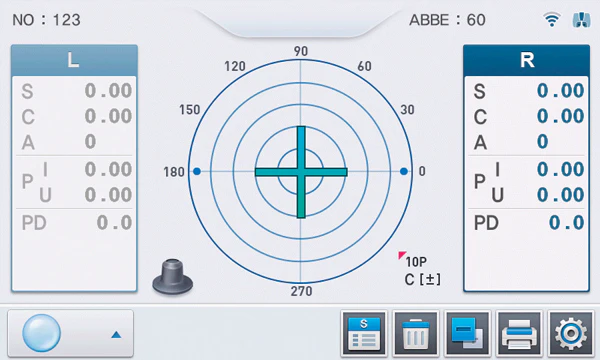Viewport: 600px width, 360px height.
Task: Open settings with the gear icon
Action: 571,333
